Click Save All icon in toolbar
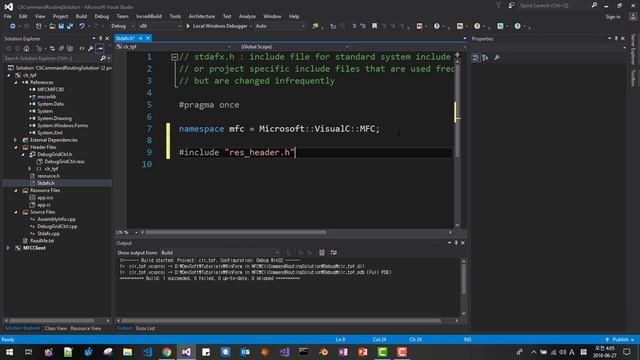The image size is (640, 360). coord(70,26)
